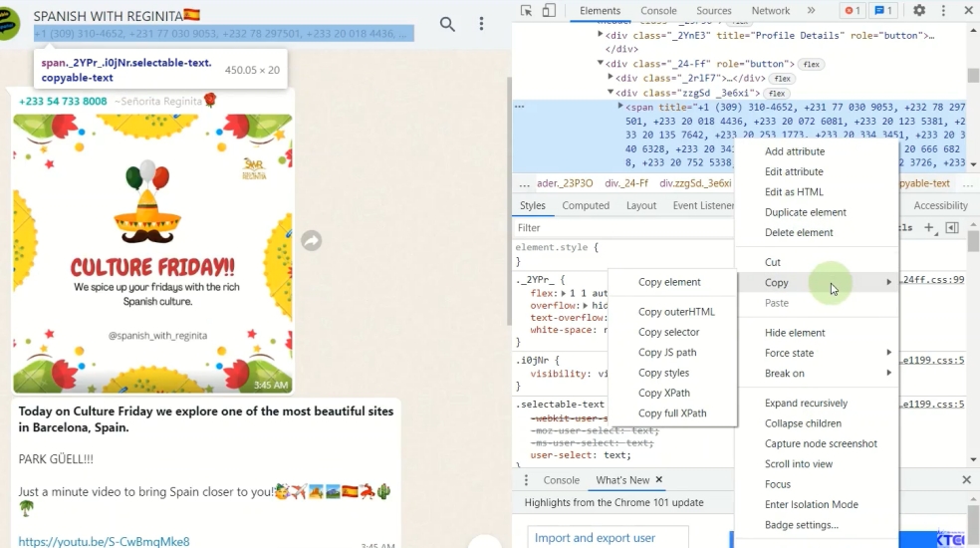
Task: Select Duplicate element
Action: click(817, 212)
